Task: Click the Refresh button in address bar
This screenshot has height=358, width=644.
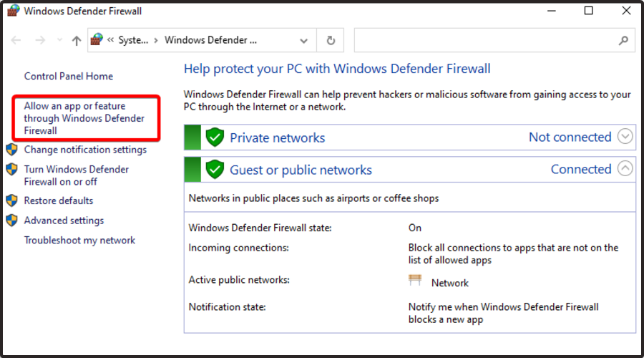Action: pos(330,41)
